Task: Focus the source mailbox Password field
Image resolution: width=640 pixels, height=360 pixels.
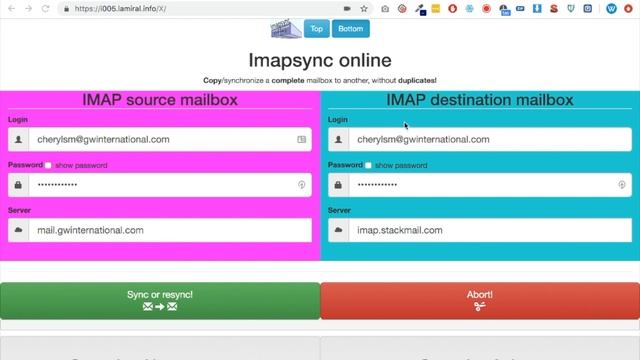Action: pyautogui.click(x=170, y=185)
